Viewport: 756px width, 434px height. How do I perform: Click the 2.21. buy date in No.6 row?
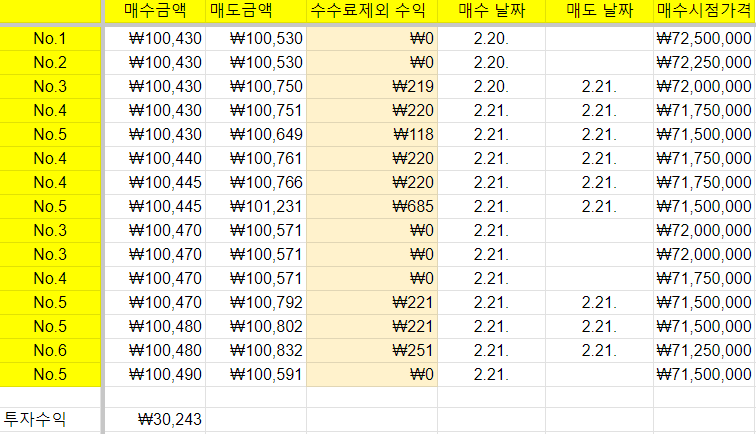(x=492, y=351)
